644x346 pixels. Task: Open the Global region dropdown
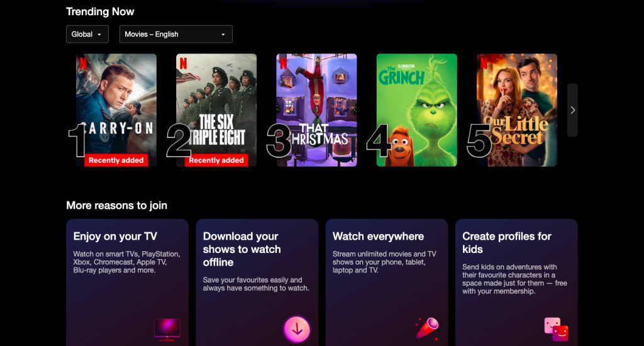tap(87, 34)
